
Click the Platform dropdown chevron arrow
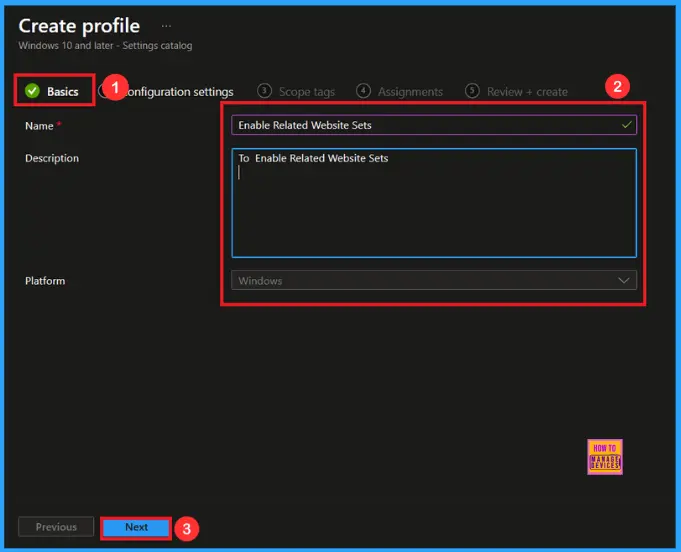pos(624,281)
